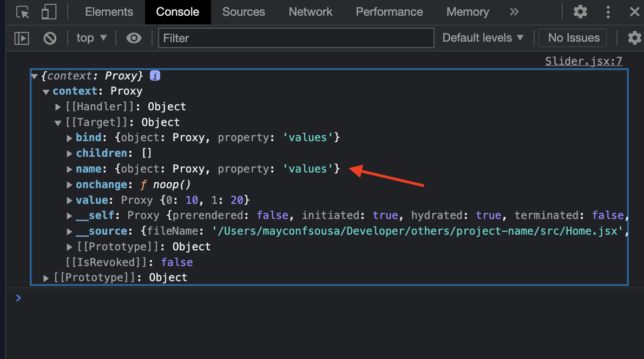Screen dimensions: 644x359
Task: Open the top JavaScript context dropdown
Action: pos(91,38)
